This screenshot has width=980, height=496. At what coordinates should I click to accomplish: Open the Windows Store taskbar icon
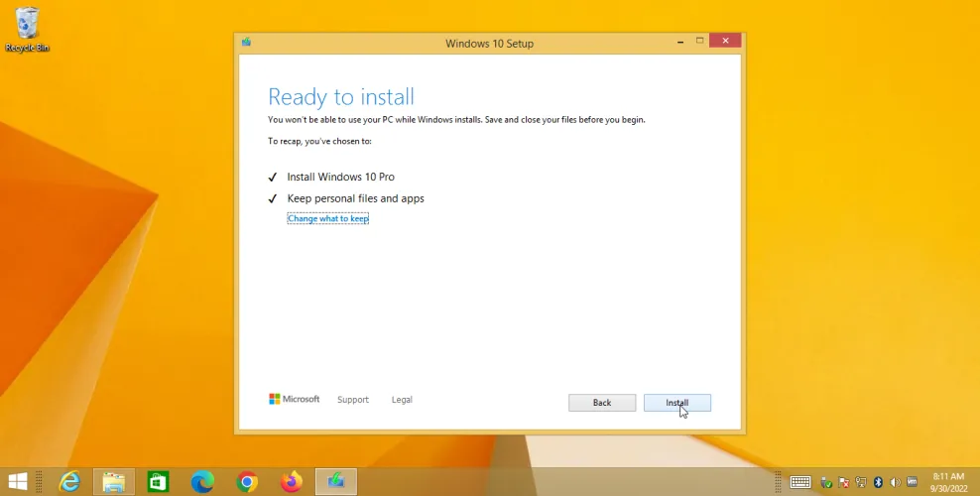tap(159, 482)
